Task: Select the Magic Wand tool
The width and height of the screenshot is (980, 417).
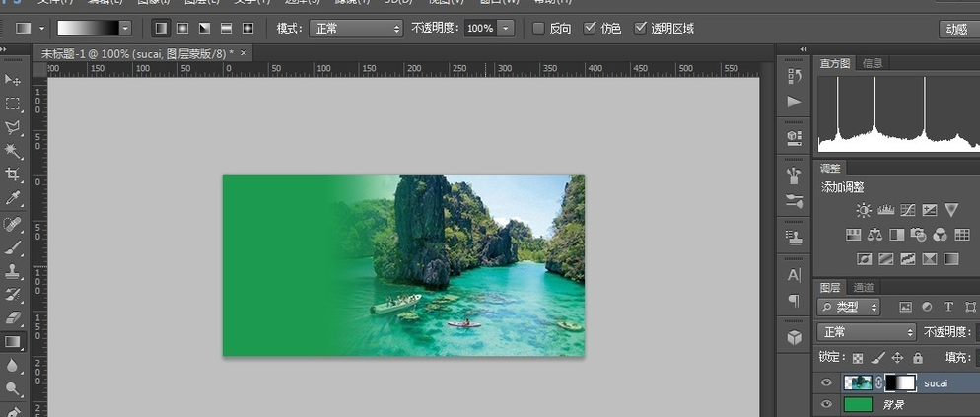Action: 13,151
